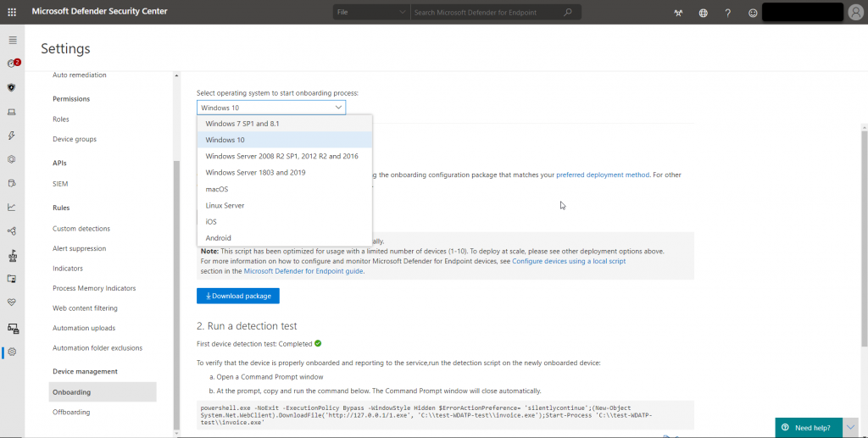Open the community people icon in header
This screenshot has height=438, width=868.
pyautogui.click(x=678, y=13)
